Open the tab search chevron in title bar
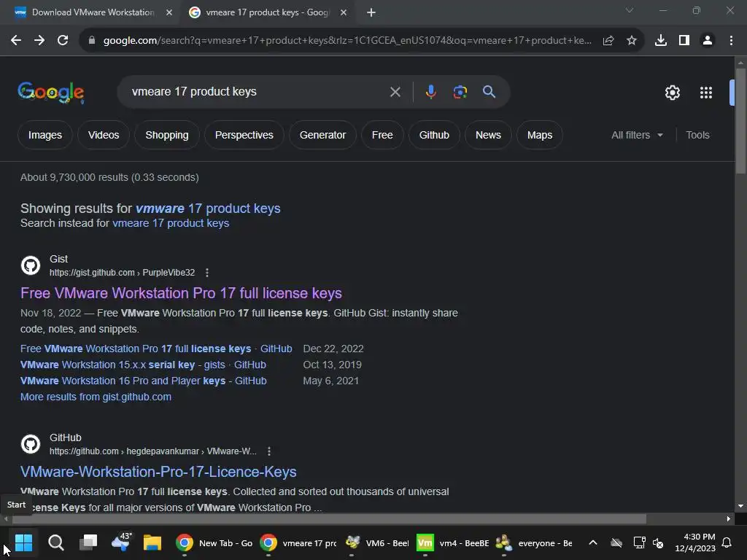Image resolution: width=747 pixels, height=560 pixels. click(630, 10)
